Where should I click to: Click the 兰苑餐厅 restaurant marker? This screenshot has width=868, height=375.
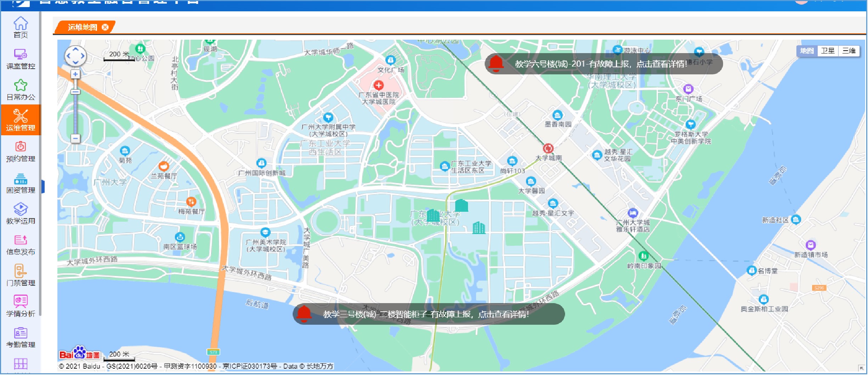pyautogui.click(x=163, y=166)
